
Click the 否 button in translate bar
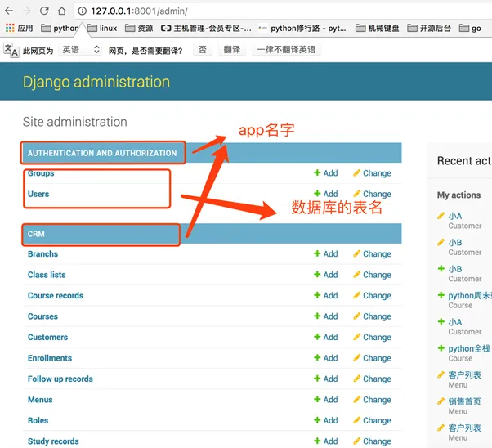[202, 50]
